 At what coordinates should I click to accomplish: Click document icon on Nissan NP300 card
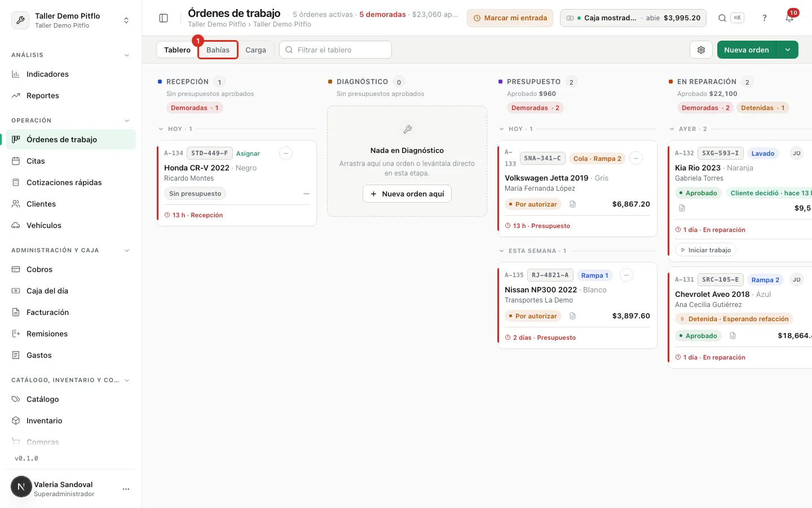click(x=572, y=316)
